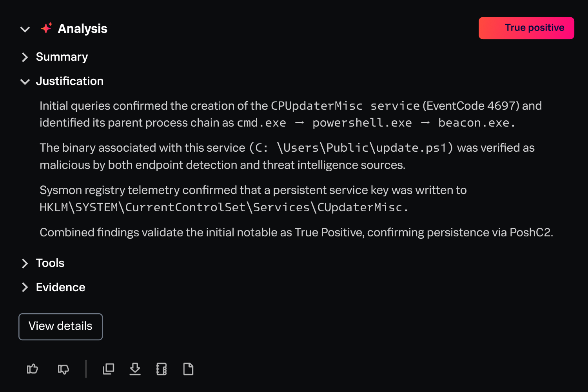Expand the Summary section chevron

(x=25, y=57)
